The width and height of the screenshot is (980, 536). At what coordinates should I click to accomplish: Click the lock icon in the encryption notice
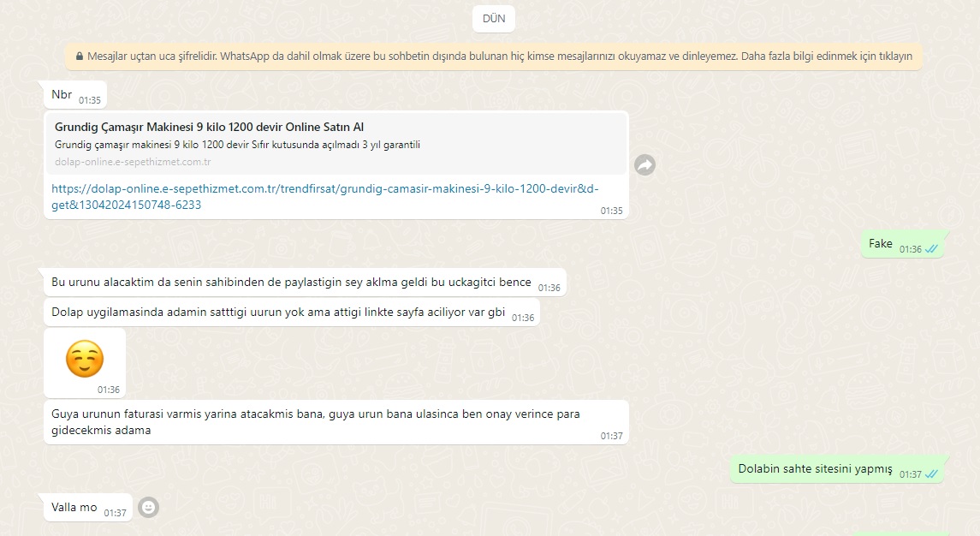point(80,57)
